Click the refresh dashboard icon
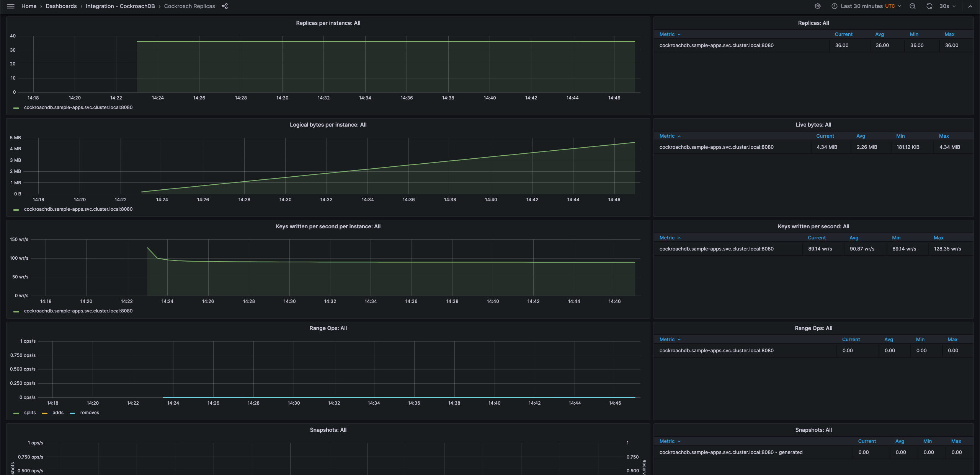The width and height of the screenshot is (980, 475). tap(929, 6)
